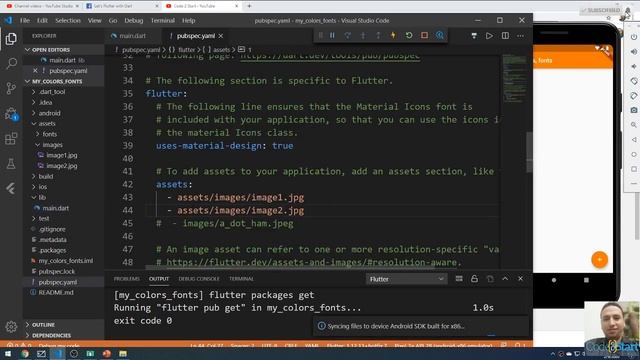640x360 pixels.
Task: Click the emulator volume up icon
Action: [x=633, y=51]
